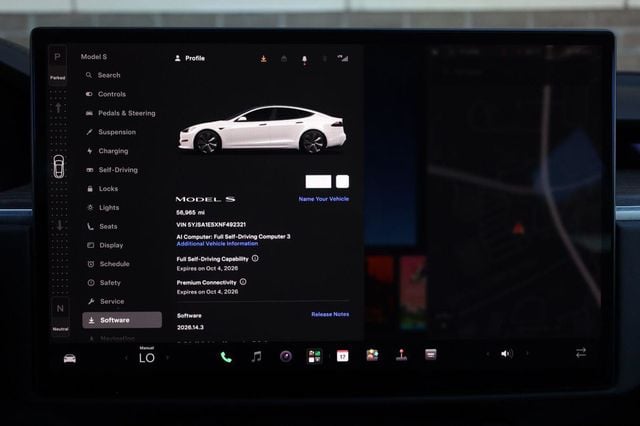This screenshot has width=640, height=426.
Task: Tap the small square white button under car
Action: tap(342, 182)
